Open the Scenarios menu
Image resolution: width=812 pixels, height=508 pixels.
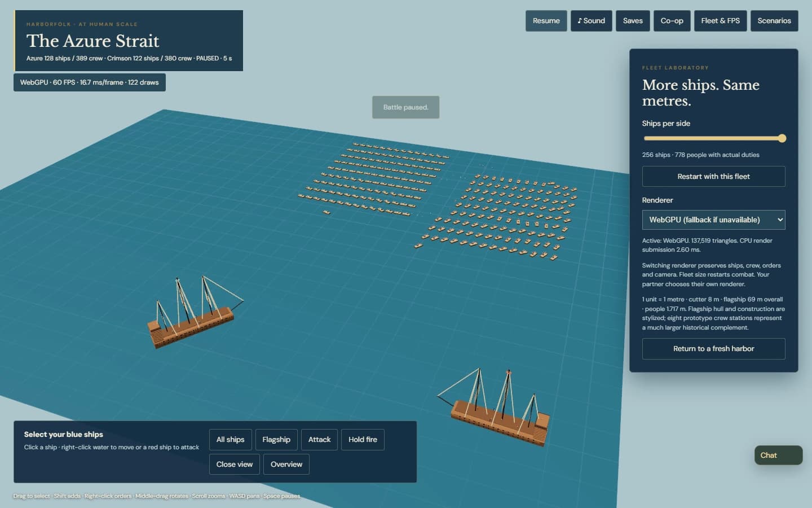pyautogui.click(x=774, y=21)
